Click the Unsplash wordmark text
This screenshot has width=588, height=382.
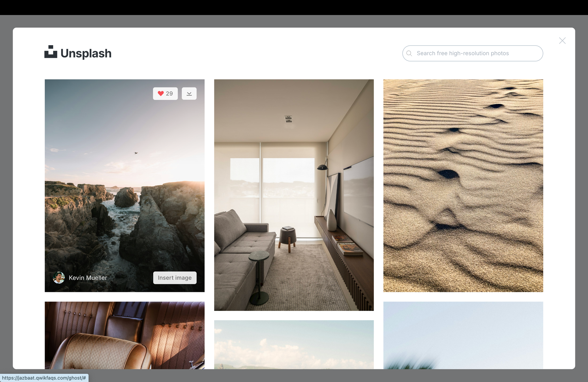point(86,53)
